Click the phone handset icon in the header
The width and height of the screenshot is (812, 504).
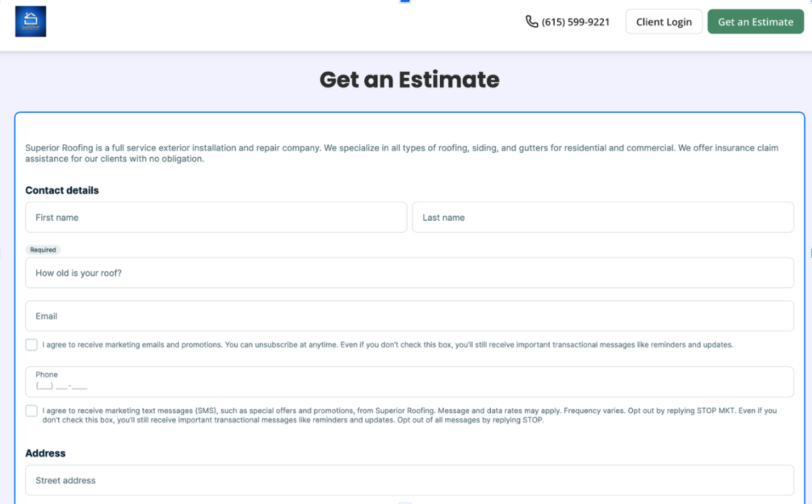[530, 21]
